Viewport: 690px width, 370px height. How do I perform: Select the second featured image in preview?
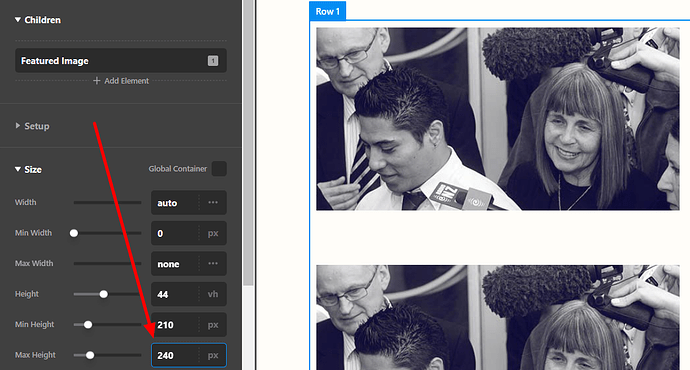tap(498, 317)
